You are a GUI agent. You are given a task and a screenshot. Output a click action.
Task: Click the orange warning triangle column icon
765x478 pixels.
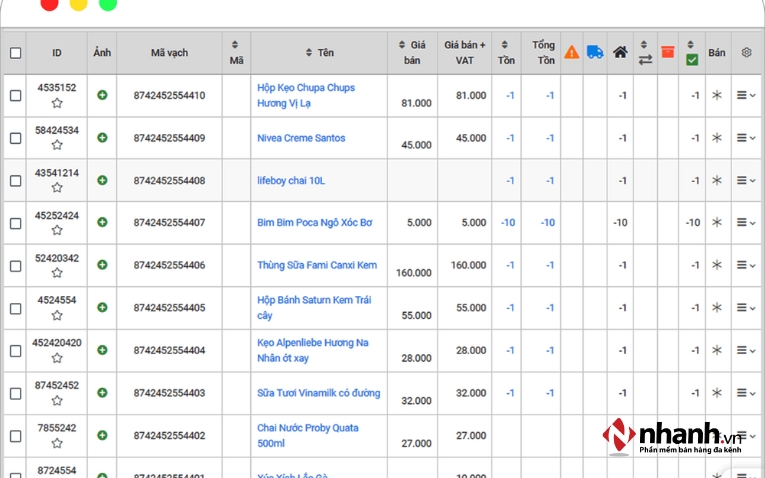tap(571, 52)
